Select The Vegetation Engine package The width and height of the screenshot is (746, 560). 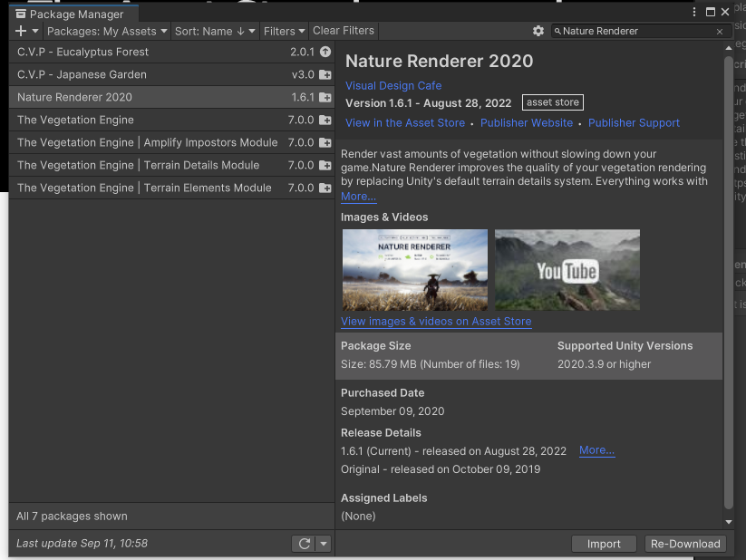click(x=171, y=120)
